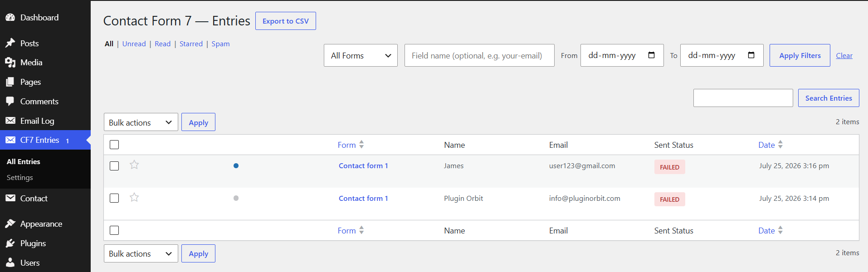Click Search Entries button
The image size is (868, 272).
pos(829,98)
